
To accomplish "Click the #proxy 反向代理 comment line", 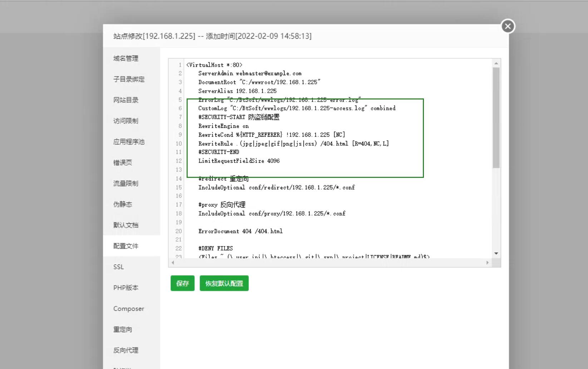I will tap(222, 205).
